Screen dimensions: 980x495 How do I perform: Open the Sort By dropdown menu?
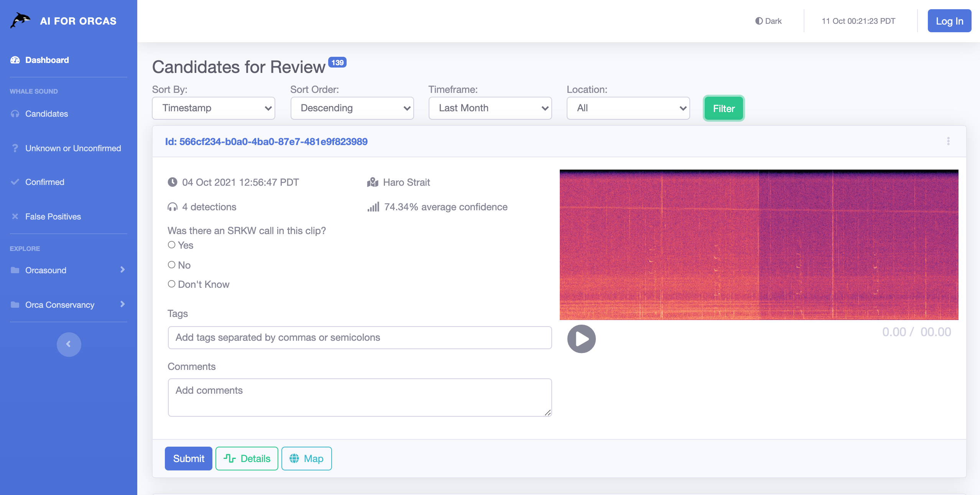point(214,107)
